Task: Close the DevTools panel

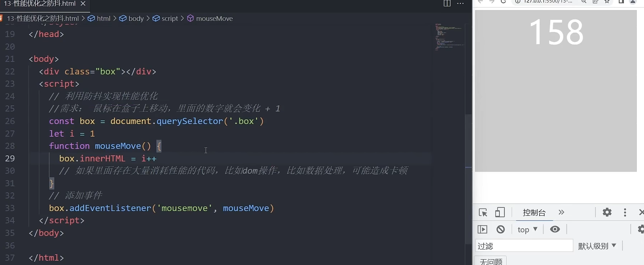Action: (641, 213)
